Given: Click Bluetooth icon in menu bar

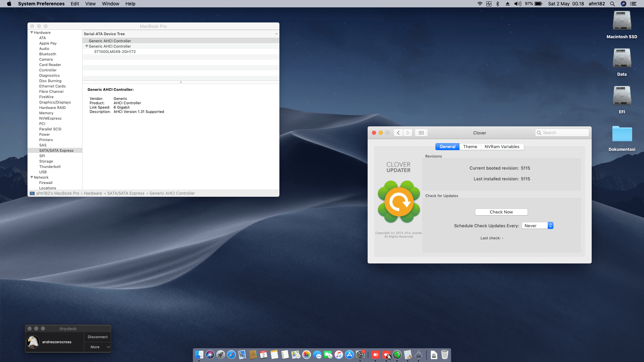Looking at the screenshot, I should [x=498, y=4].
